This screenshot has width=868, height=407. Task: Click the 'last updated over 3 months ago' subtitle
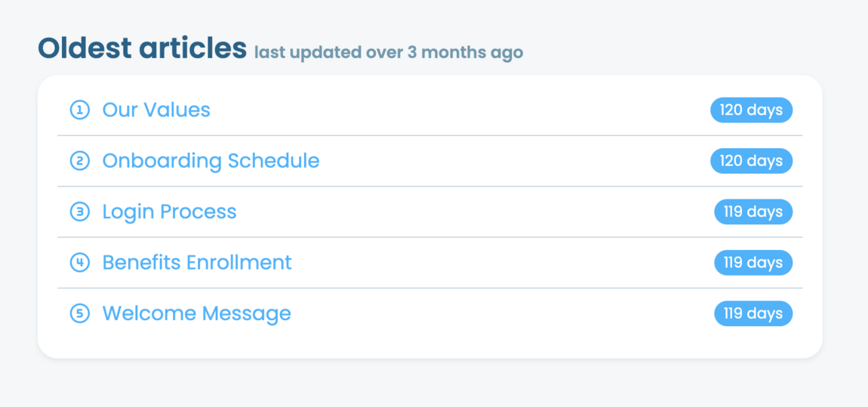(388, 53)
